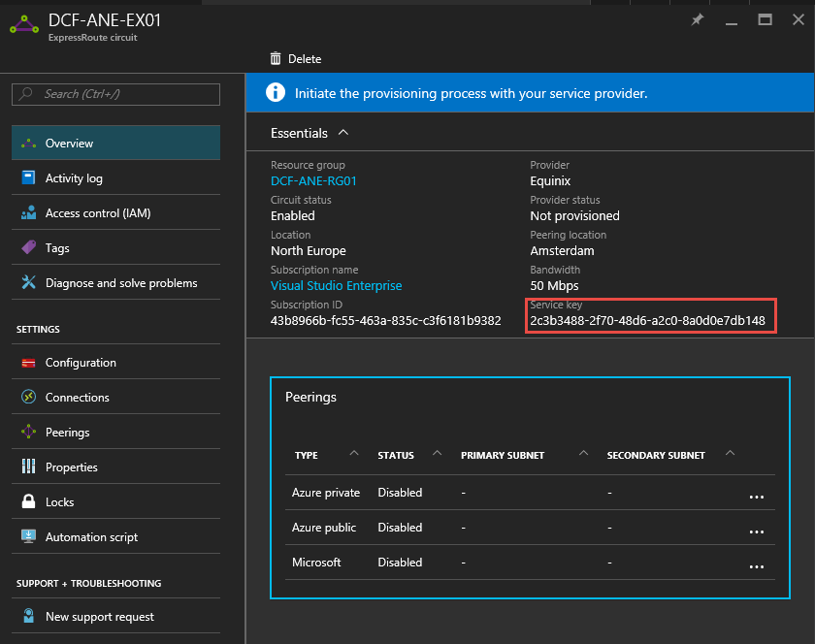Click the purple Tags icon

28,248
